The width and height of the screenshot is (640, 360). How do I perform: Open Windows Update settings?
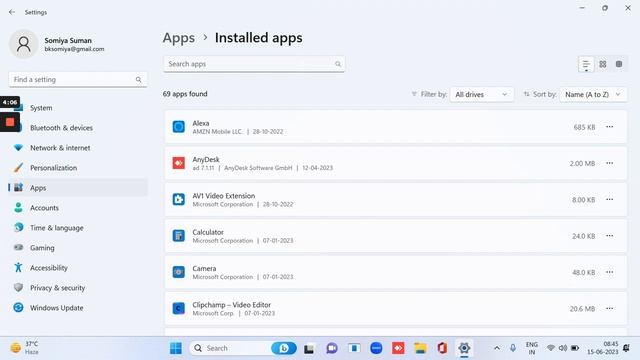click(x=78, y=308)
